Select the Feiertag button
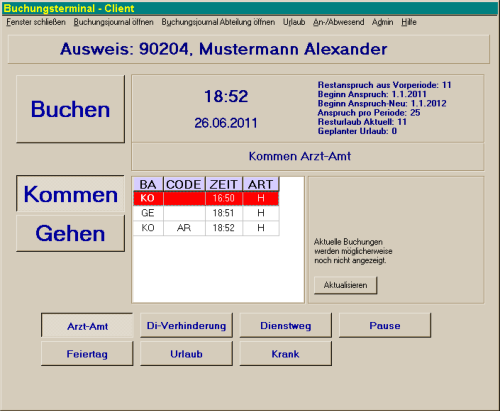500x412 pixels. [x=87, y=353]
